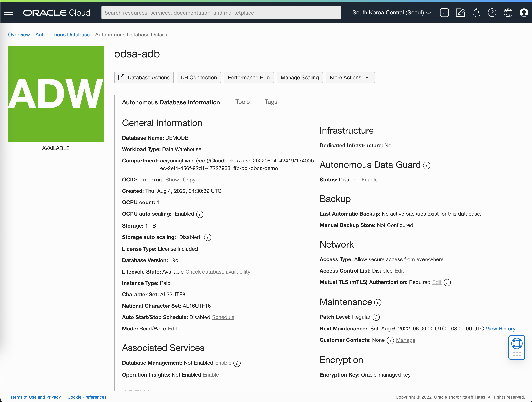Enable Database Management link

(x=223, y=363)
